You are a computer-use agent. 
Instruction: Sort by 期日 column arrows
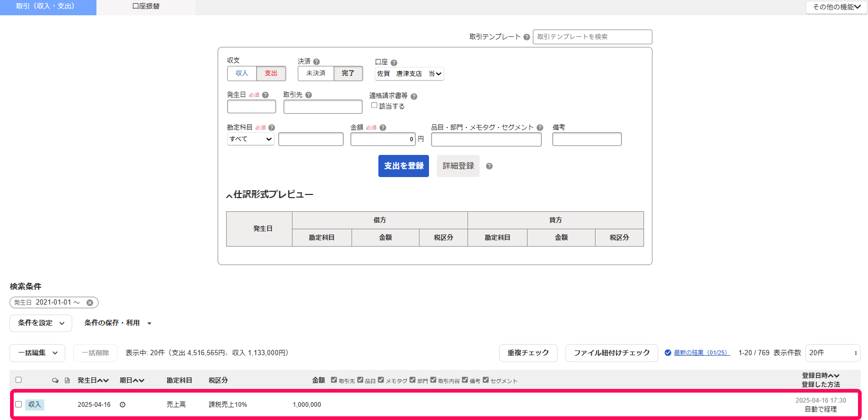point(139,380)
